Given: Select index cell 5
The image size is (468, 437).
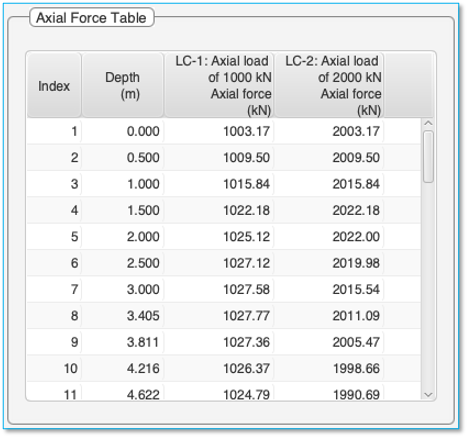Looking at the screenshot, I should click(x=54, y=237).
